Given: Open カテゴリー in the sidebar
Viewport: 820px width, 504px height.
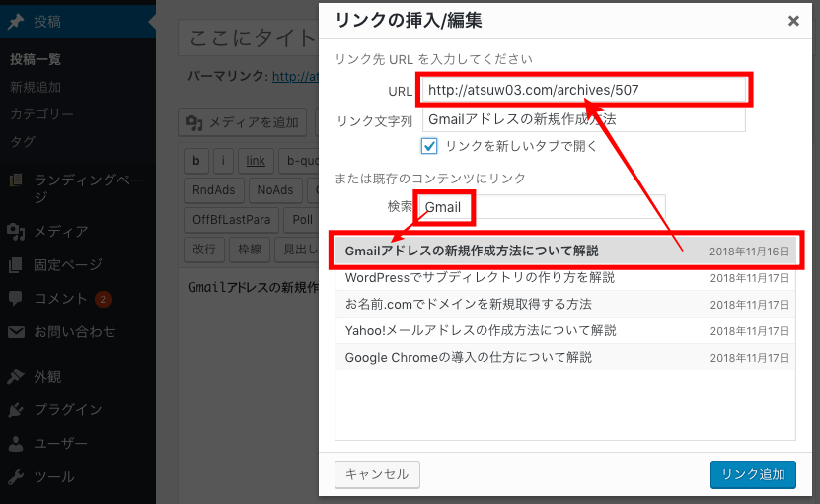Looking at the screenshot, I should point(41,114).
